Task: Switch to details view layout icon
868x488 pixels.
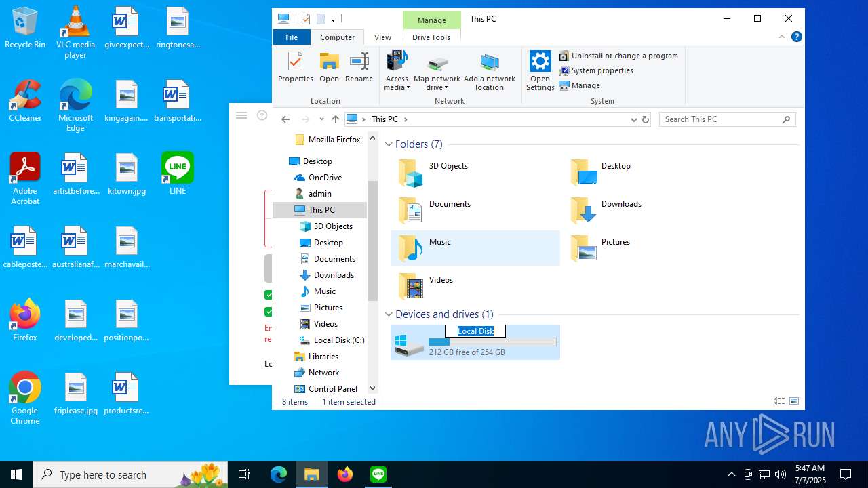Action: 779,401
